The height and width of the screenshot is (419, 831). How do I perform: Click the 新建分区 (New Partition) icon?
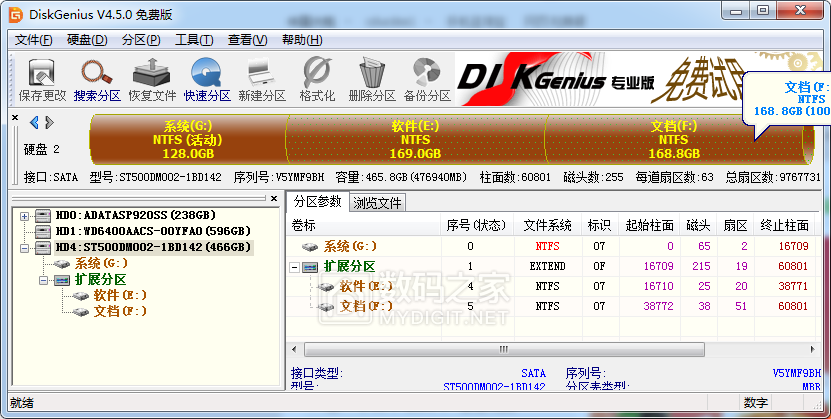tap(261, 80)
